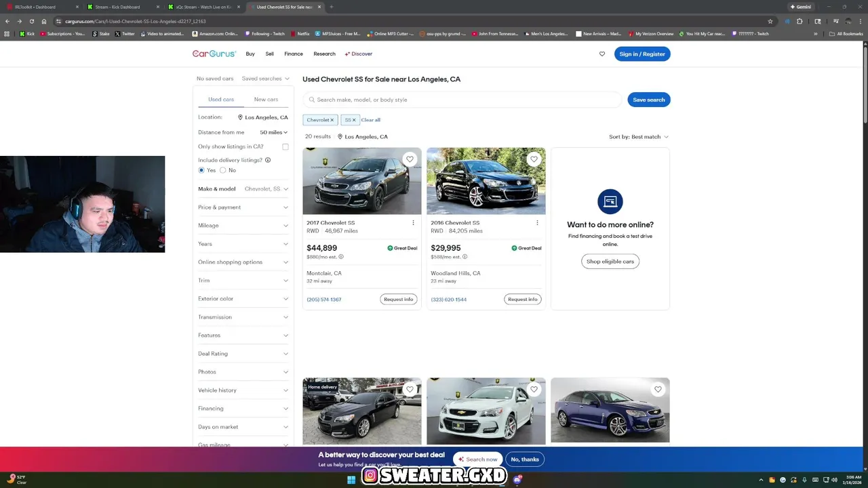The height and width of the screenshot is (488, 868).
Task: Click info icon beside $880/mo est.
Action: tap(341, 257)
